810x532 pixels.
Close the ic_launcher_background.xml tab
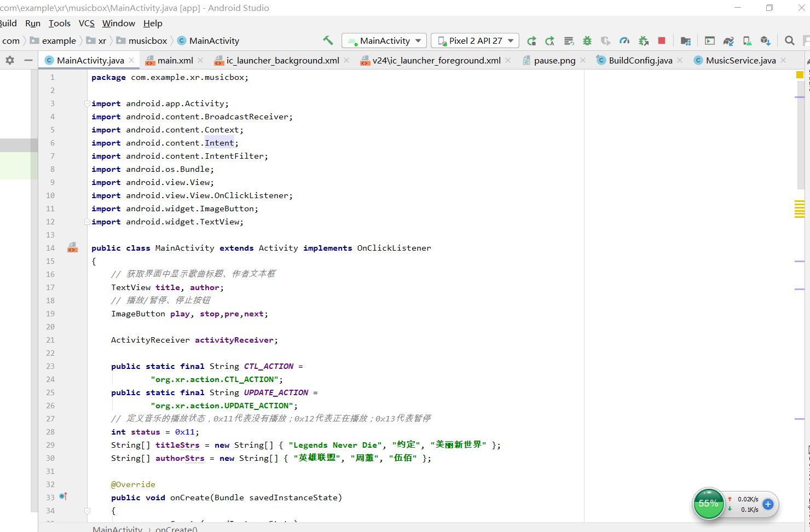click(x=346, y=60)
